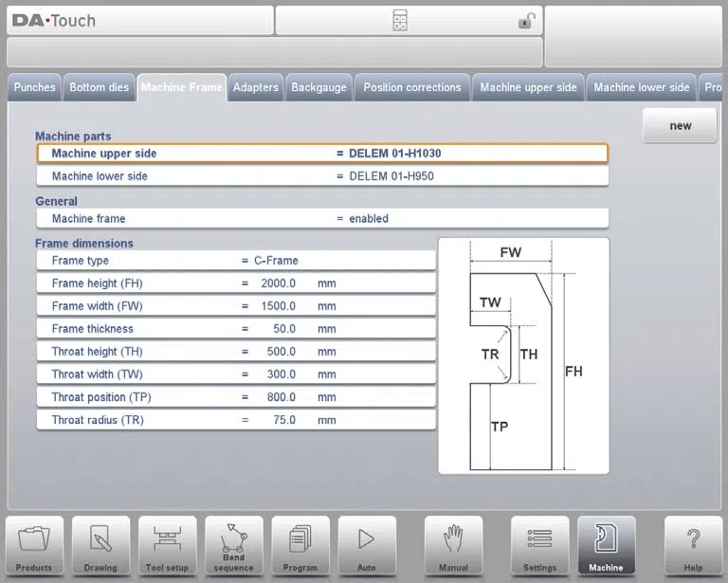Toggle the lock icon in top bar
This screenshot has height=583, width=728.
526,21
